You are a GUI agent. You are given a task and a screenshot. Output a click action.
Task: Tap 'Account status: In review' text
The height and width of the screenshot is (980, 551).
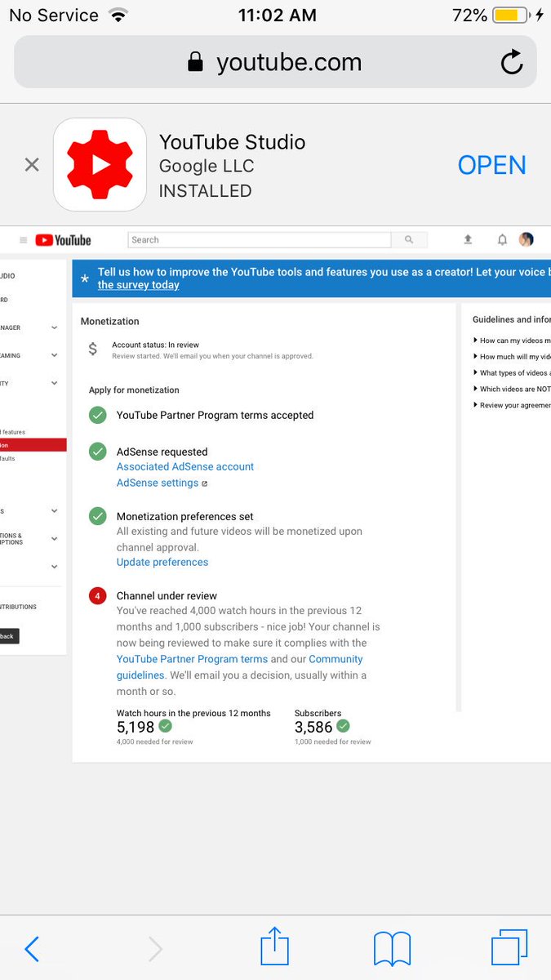coord(155,345)
